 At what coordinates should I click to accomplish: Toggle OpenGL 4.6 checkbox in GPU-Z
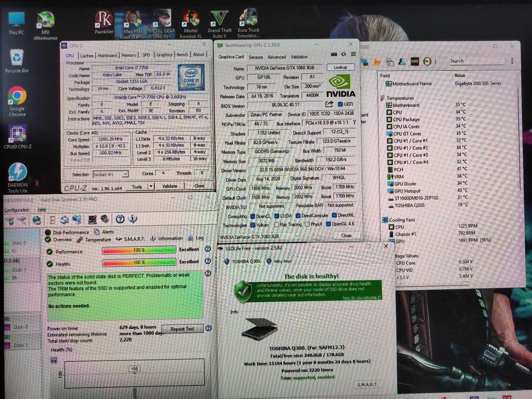[x=328, y=224]
